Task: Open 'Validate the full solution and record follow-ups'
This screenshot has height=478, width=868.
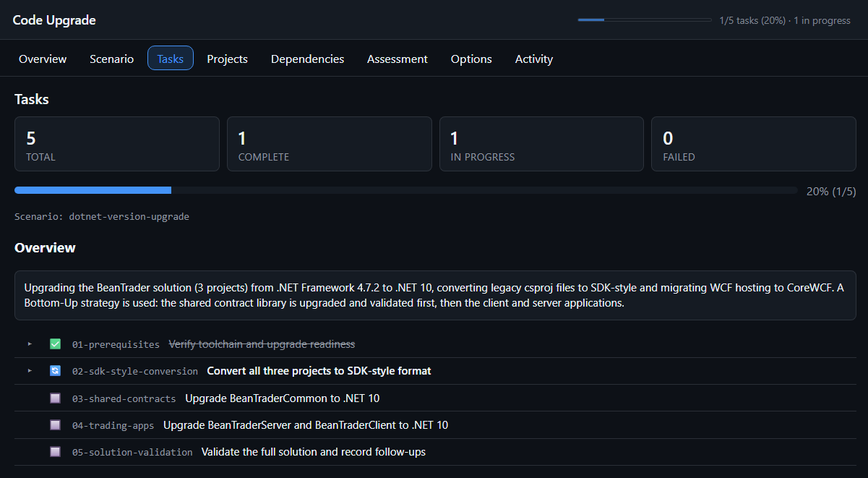Action: 314,452
